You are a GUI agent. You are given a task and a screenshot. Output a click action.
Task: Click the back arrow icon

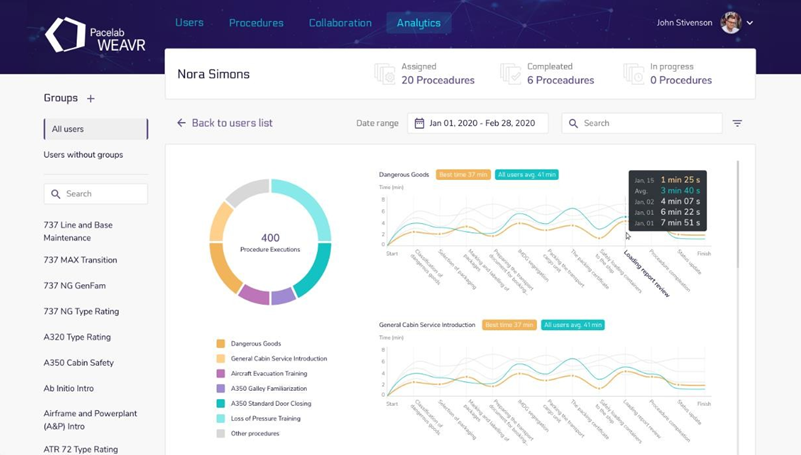[x=181, y=123]
